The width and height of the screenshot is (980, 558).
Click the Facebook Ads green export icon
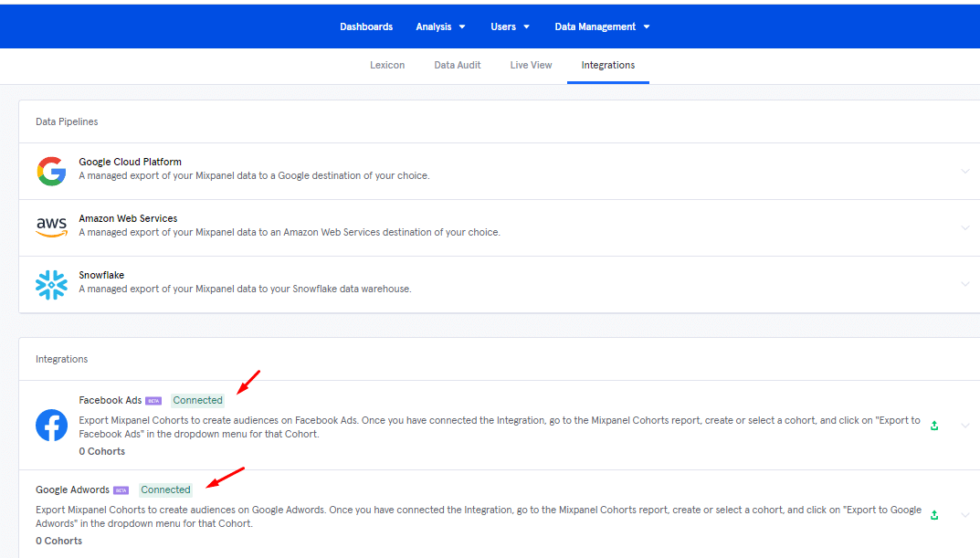click(934, 426)
